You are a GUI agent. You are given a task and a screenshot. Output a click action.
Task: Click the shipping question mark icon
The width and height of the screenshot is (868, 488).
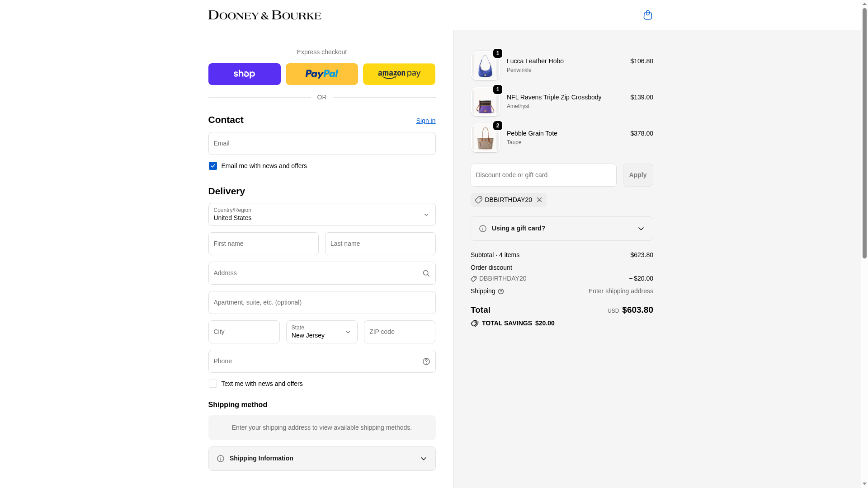[x=501, y=291]
